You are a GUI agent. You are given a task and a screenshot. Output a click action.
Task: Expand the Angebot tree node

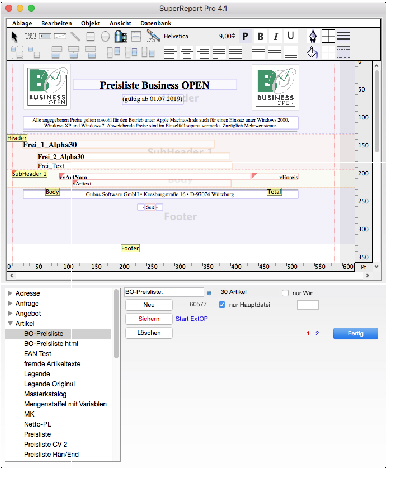10,313
